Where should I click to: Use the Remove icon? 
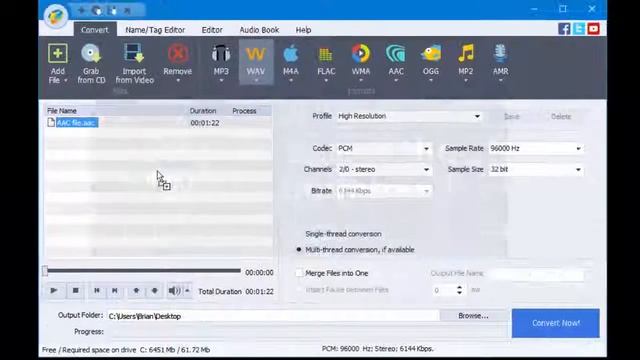click(178, 54)
